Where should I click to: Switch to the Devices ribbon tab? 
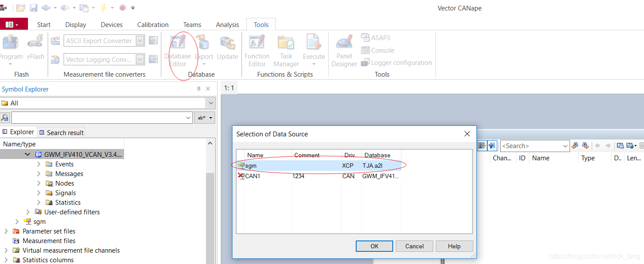[x=111, y=25]
